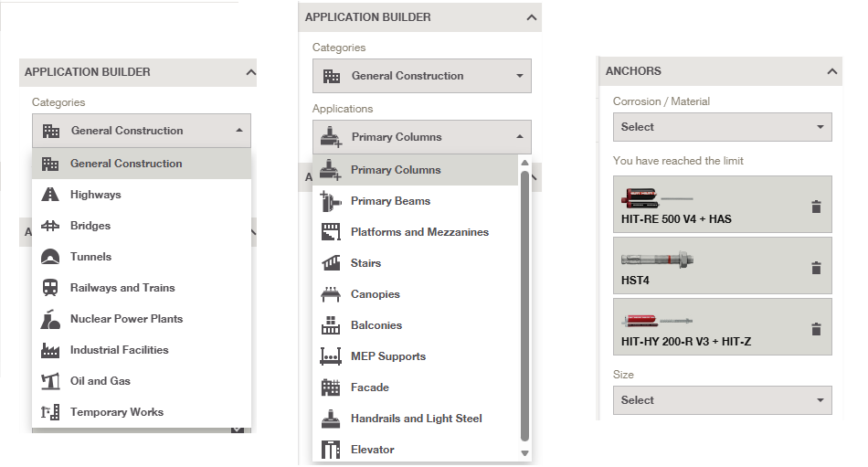This screenshot has width=868, height=467.
Task: Collapse the left Application Builder panel
Action: tap(250, 72)
